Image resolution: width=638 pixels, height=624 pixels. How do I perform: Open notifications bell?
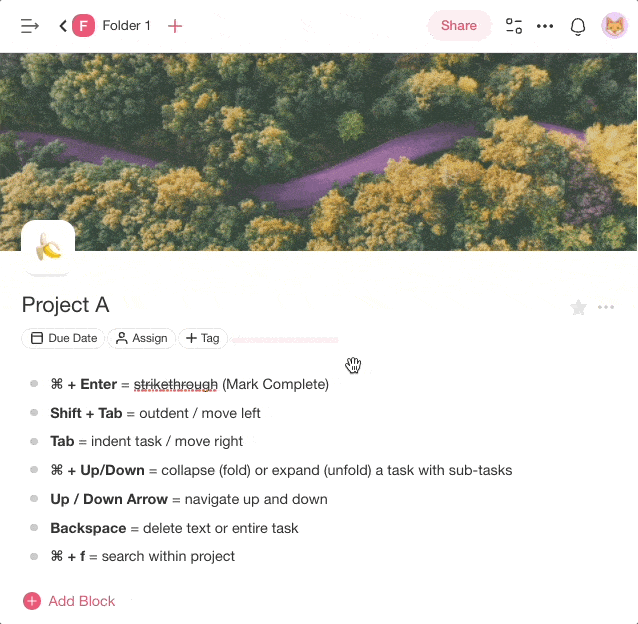578,26
